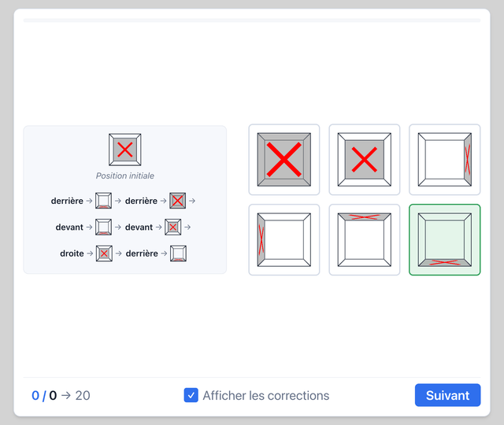This screenshot has width=504, height=425.
Task: Click the Afficher les corrections label
Action: click(266, 395)
